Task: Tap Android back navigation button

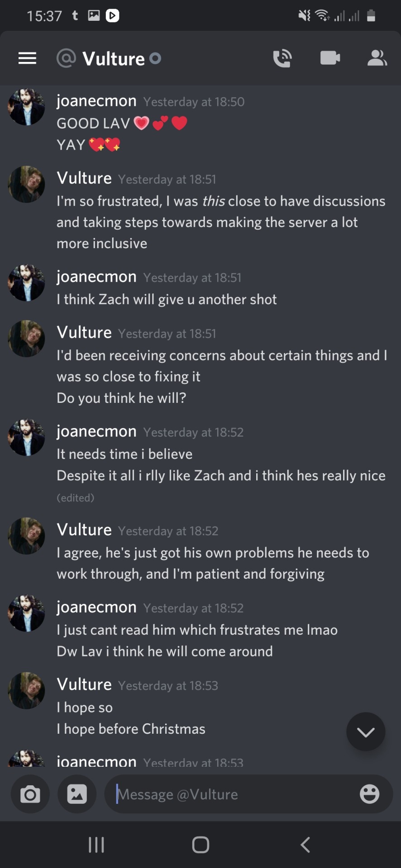Action: (x=306, y=844)
